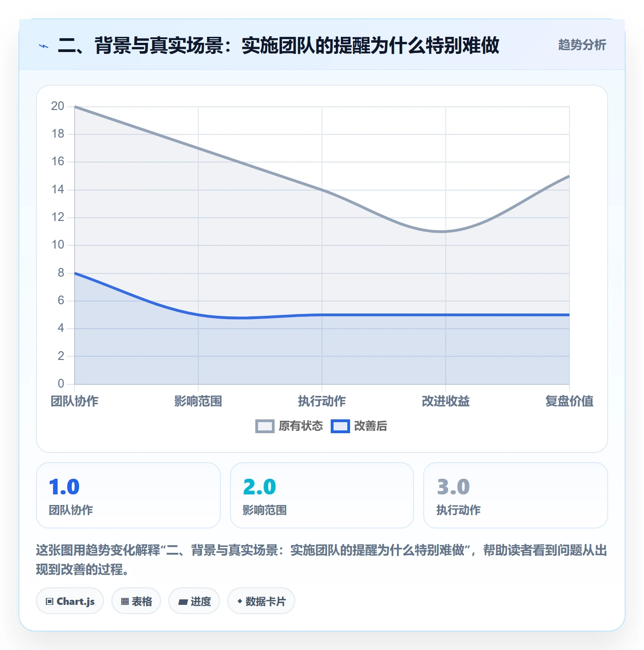The width and height of the screenshot is (644, 650).
Task: Click the 团队协作 x-axis label
Action: 75,401
